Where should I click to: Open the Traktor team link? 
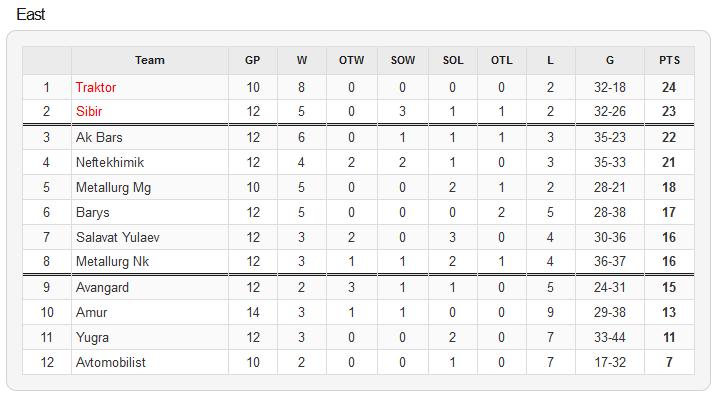point(96,87)
